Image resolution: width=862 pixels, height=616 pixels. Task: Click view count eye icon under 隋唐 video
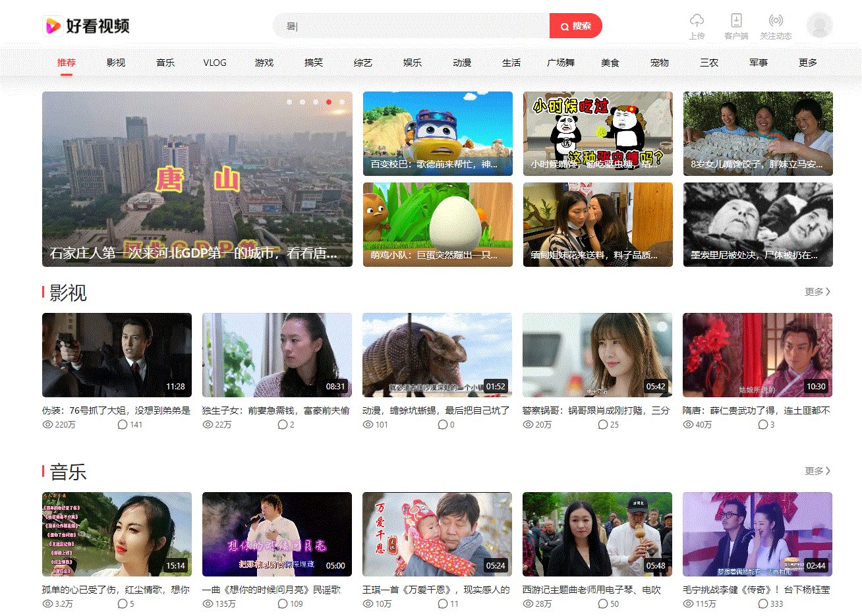(688, 425)
